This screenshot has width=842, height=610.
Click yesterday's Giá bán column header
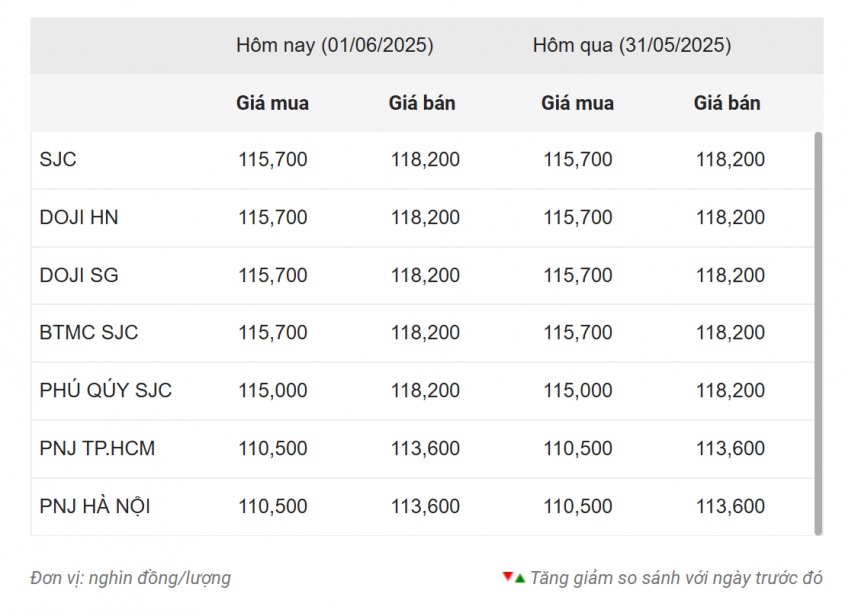click(727, 103)
